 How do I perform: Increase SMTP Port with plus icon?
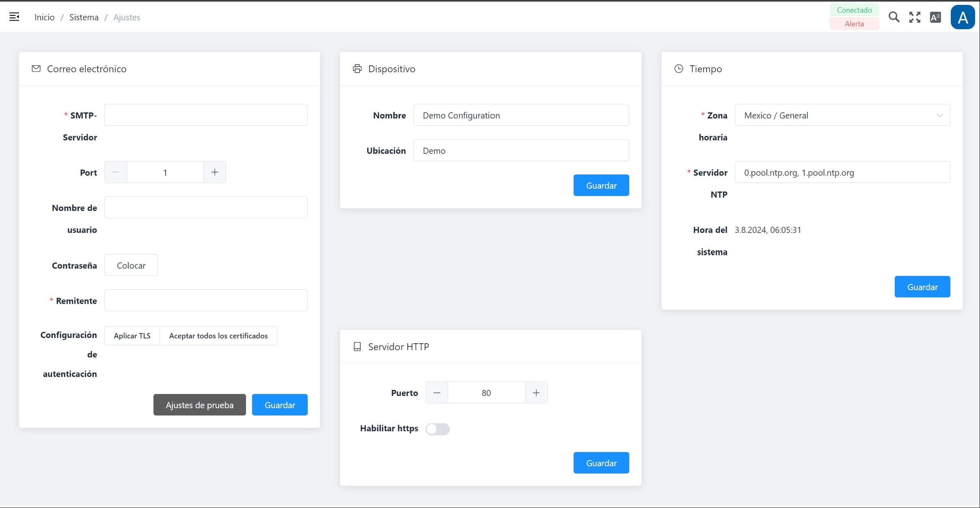click(x=215, y=172)
